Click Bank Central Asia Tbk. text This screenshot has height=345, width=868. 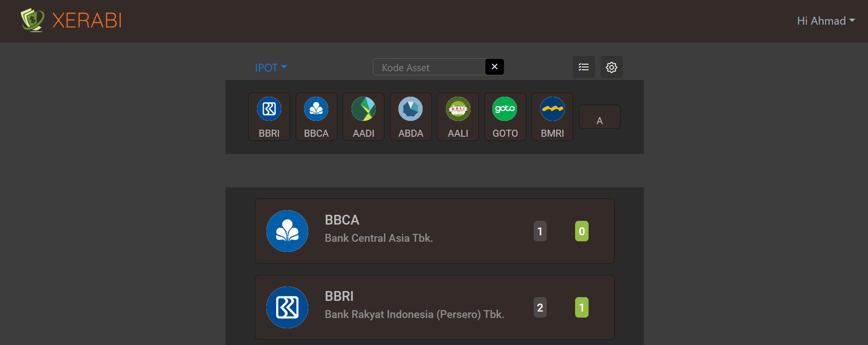[x=379, y=238]
